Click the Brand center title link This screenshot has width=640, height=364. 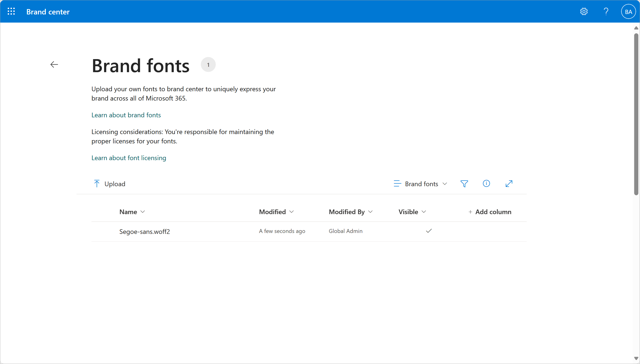48,12
